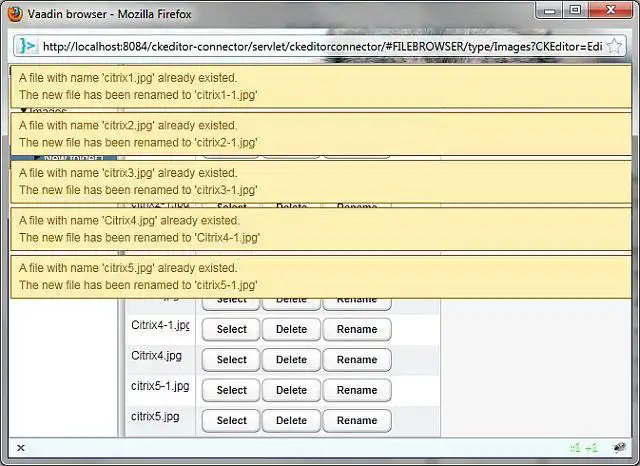Click the Firefox logo in title bar
640x466 pixels.
15,14
